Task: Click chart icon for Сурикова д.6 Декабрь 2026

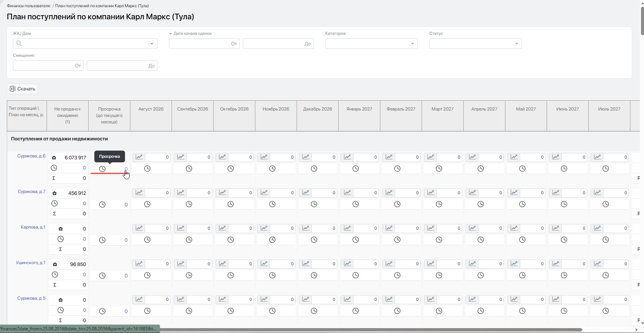Action: [306, 157]
